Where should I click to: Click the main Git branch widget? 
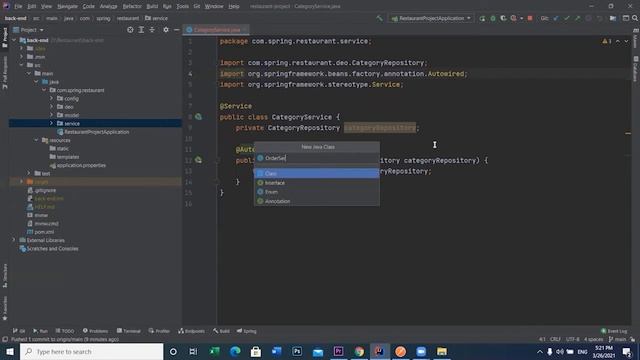[618, 339]
